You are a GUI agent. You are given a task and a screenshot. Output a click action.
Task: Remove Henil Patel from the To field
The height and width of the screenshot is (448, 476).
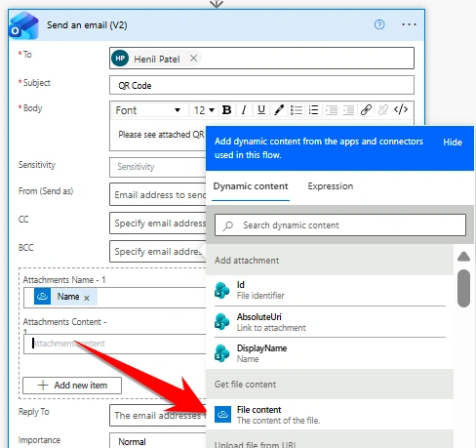(193, 59)
